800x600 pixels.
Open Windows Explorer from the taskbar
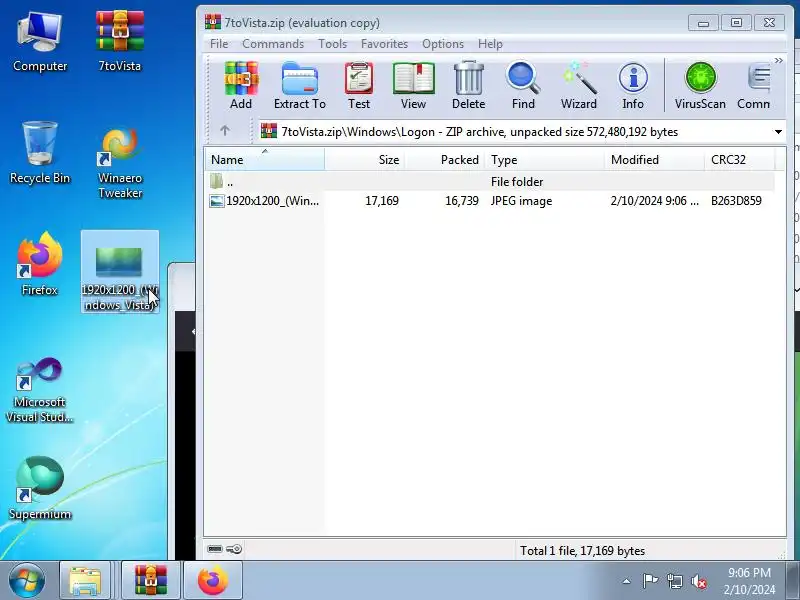[x=85, y=581]
